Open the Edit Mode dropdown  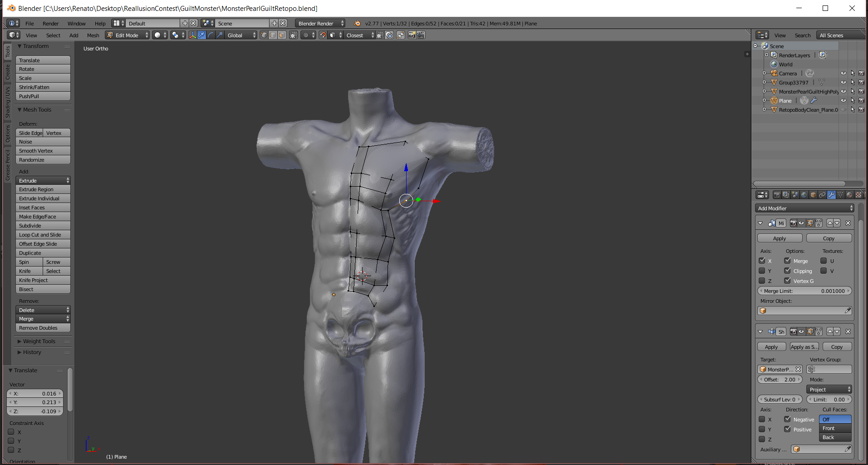coord(128,35)
